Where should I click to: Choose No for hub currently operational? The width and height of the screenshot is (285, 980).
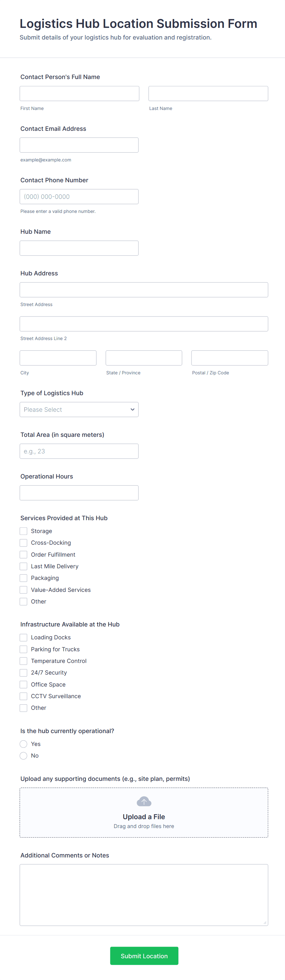(24, 755)
